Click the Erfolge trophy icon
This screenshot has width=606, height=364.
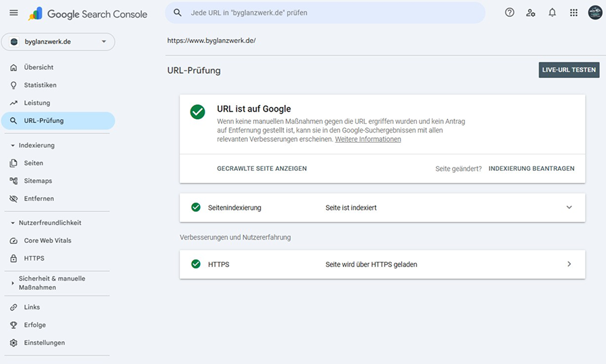click(x=13, y=325)
